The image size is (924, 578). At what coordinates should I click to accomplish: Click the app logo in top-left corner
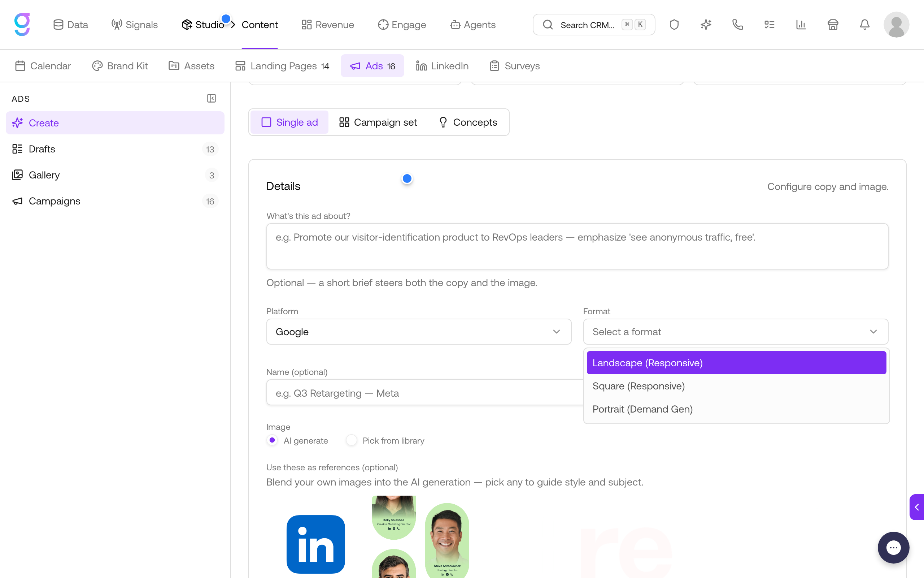(x=22, y=25)
